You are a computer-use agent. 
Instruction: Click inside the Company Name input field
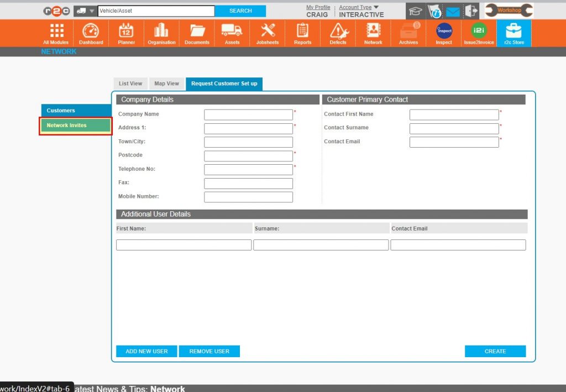tap(248, 114)
